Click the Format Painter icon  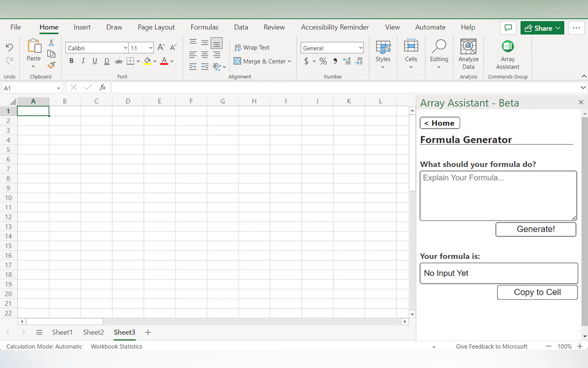tap(51, 65)
